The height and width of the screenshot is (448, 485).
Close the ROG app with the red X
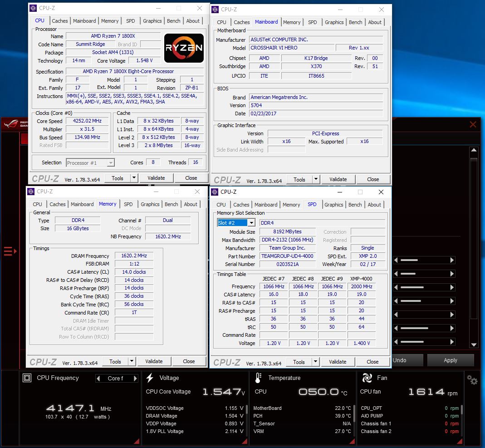[x=473, y=124]
